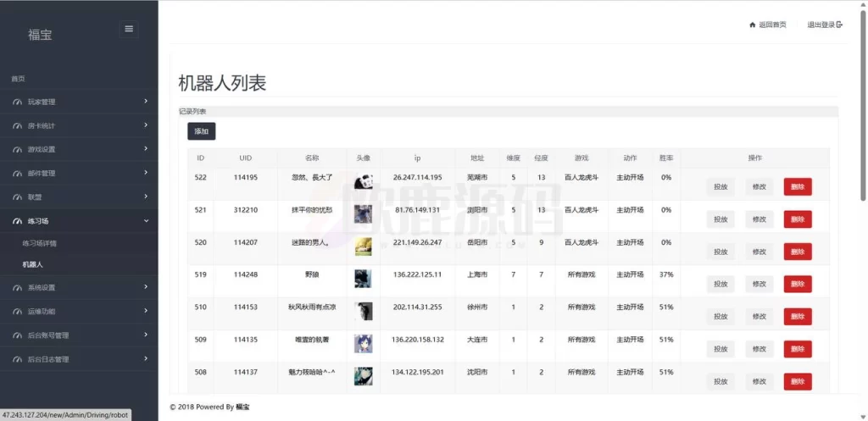Screen dimensions: 868x421
Task: Open 练习场详情 submenu item
Action: point(39,243)
